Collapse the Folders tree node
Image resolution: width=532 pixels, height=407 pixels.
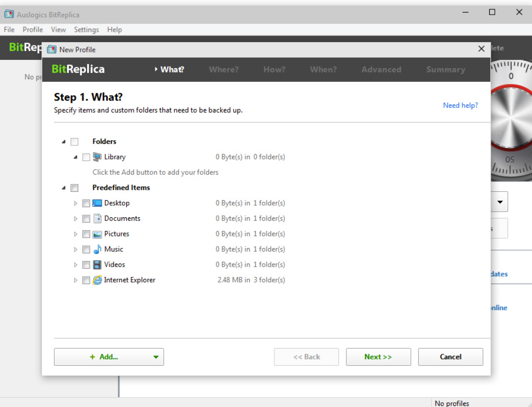click(x=63, y=141)
